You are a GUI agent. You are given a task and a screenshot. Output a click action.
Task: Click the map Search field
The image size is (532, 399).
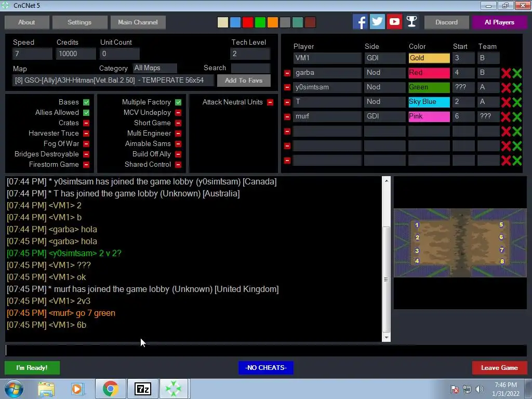pyautogui.click(x=250, y=68)
